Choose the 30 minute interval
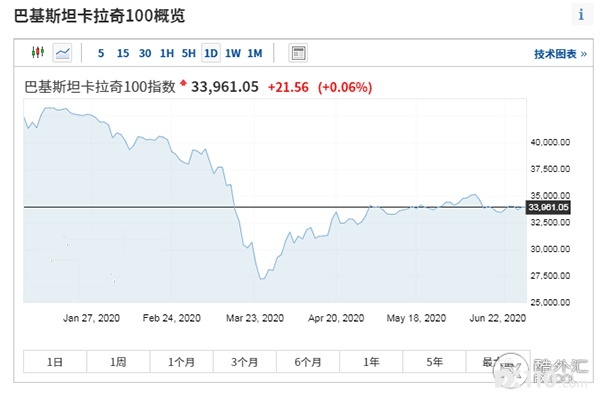This screenshot has width=600, height=400. (145, 53)
